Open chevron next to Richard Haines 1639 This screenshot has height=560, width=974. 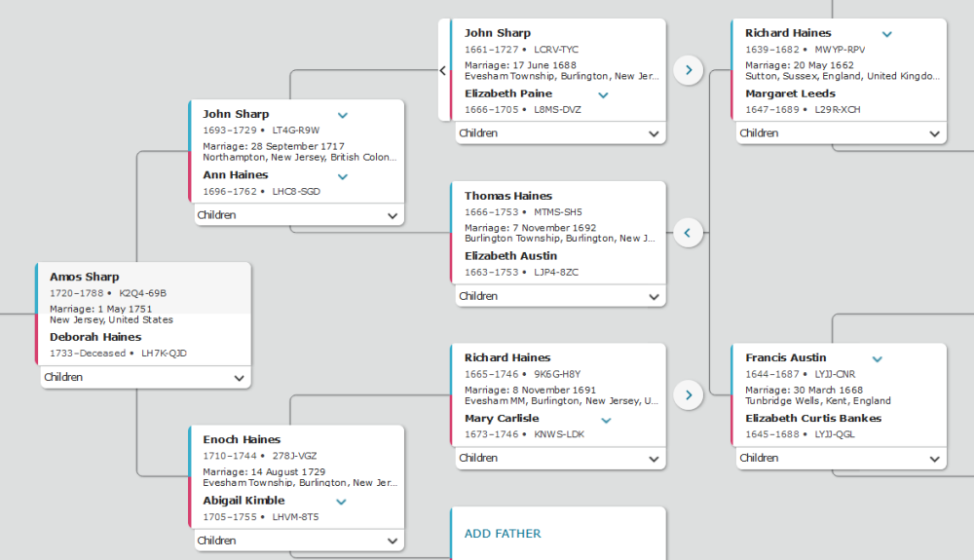point(887,34)
